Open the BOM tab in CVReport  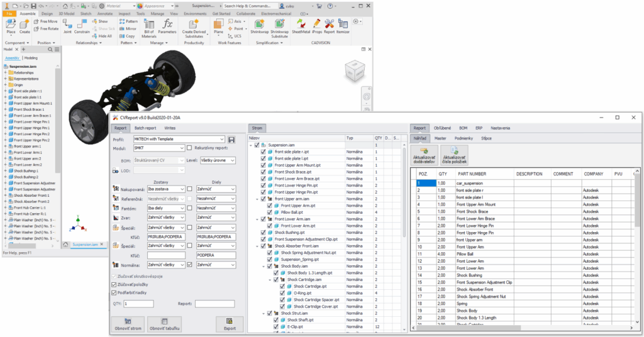[x=463, y=128]
